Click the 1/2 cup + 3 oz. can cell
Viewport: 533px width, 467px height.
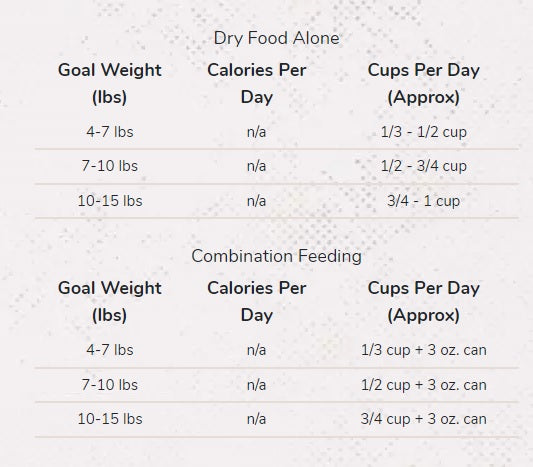tap(424, 385)
